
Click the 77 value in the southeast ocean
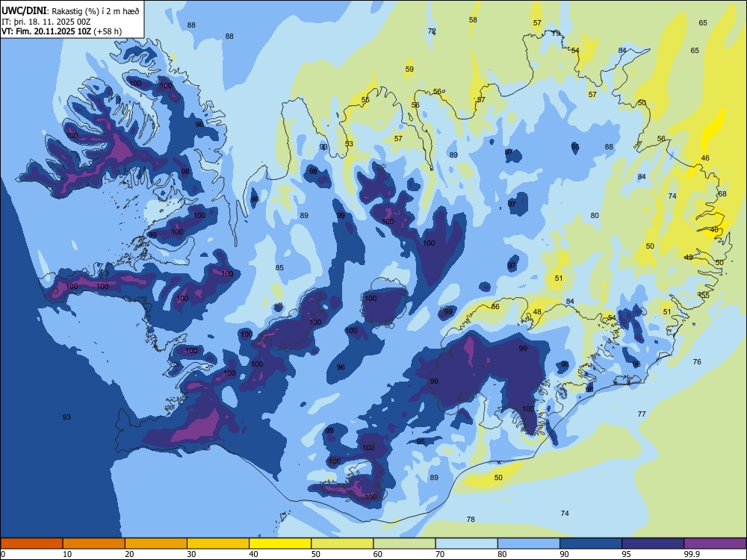click(642, 414)
